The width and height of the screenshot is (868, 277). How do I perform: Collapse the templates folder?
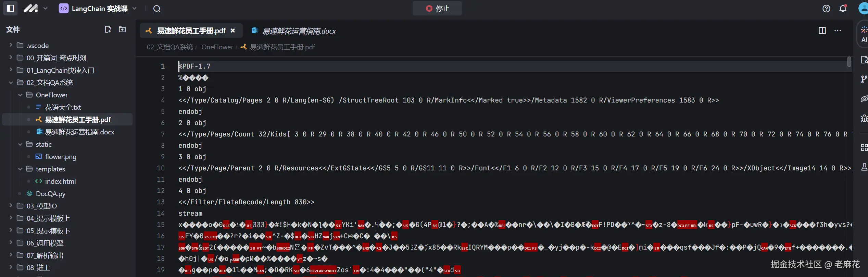click(x=20, y=169)
